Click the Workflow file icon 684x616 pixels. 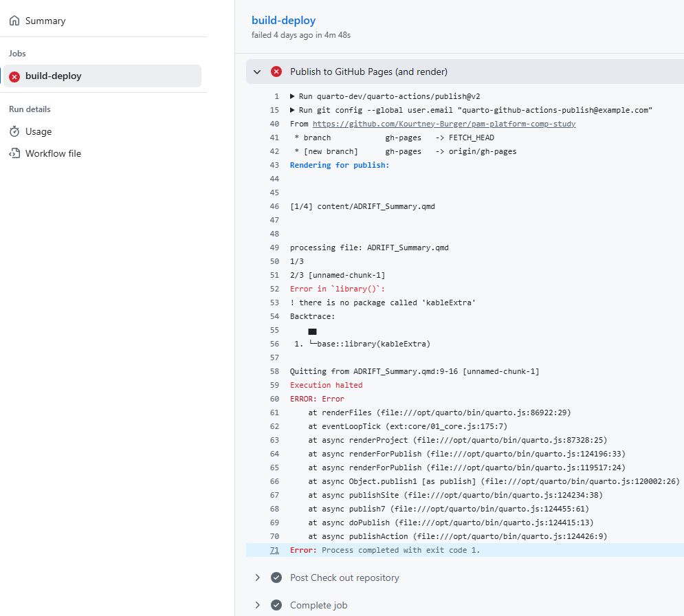(x=14, y=153)
